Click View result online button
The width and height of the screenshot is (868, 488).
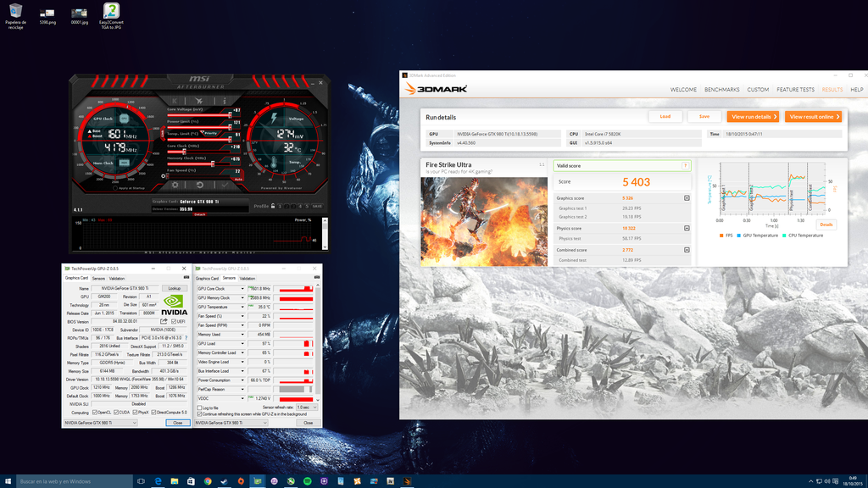click(814, 117)
